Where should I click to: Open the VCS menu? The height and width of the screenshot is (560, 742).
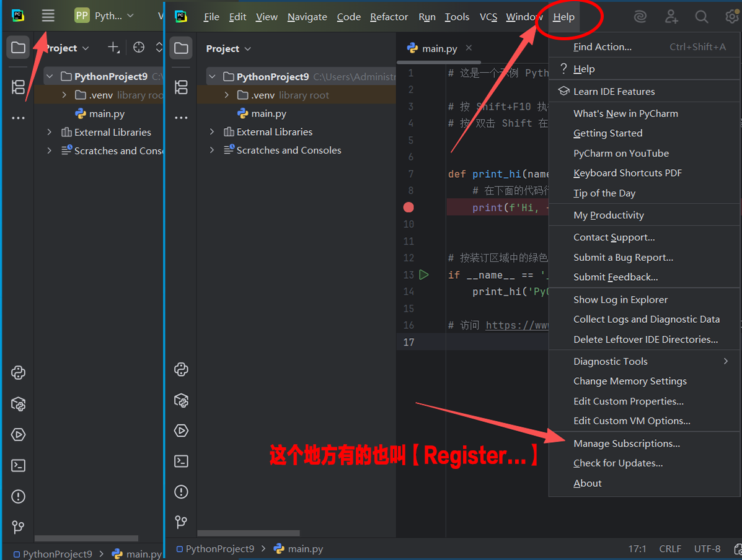[488, 17]
